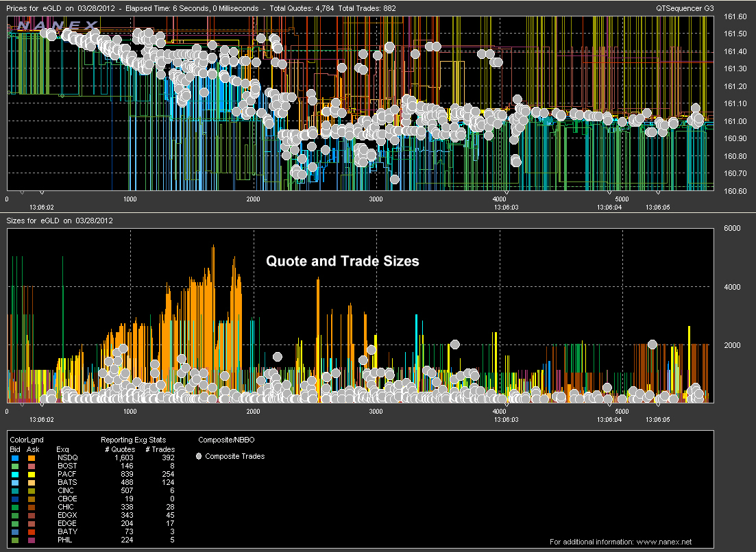This screenshot has height=552, width=756.
Task: Click 13:06:02 time label under Sizes chart
Action: coord(41,420)
